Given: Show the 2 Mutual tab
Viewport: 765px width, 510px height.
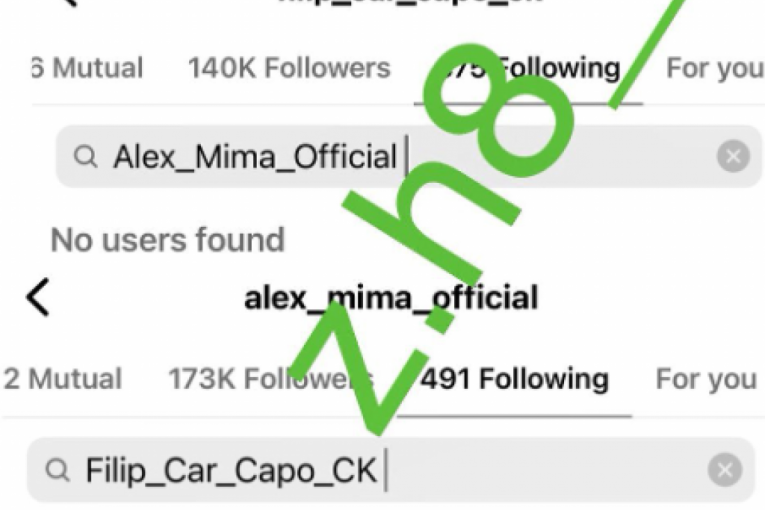Looking at the screenshot, I should tap(63, 379).
